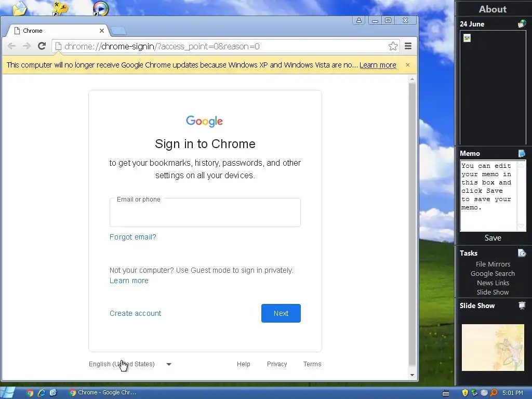Open Learn more about Guest mode

pos(129,281)
